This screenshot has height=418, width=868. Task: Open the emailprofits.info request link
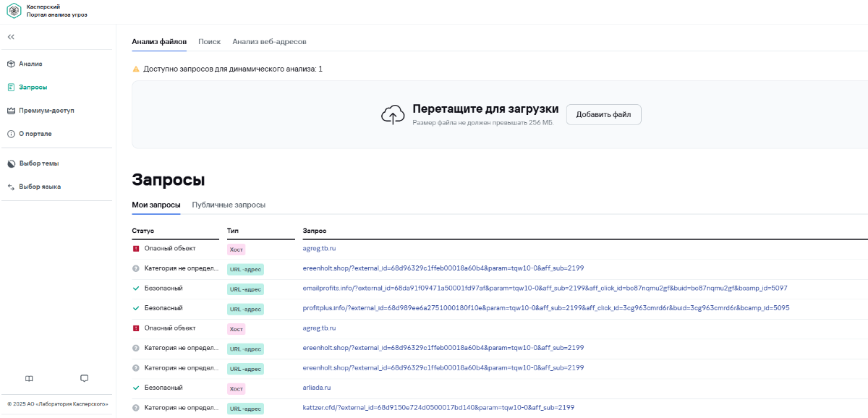(545, 288)
